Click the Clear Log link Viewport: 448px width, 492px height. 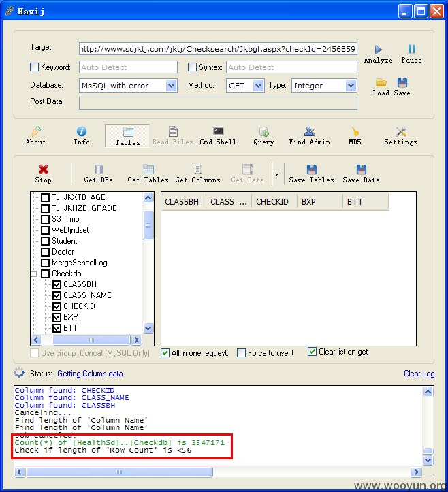[419, 374]
